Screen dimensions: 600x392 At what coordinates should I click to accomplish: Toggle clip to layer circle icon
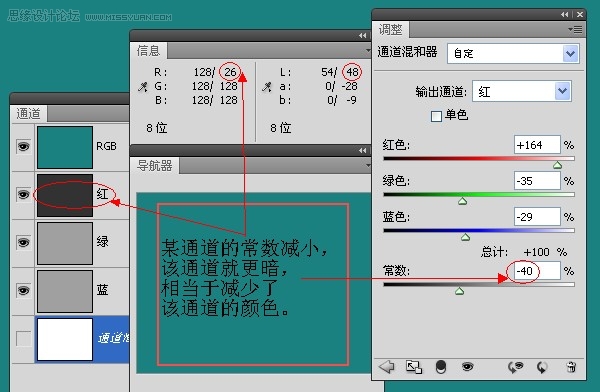tap(441, 367)
